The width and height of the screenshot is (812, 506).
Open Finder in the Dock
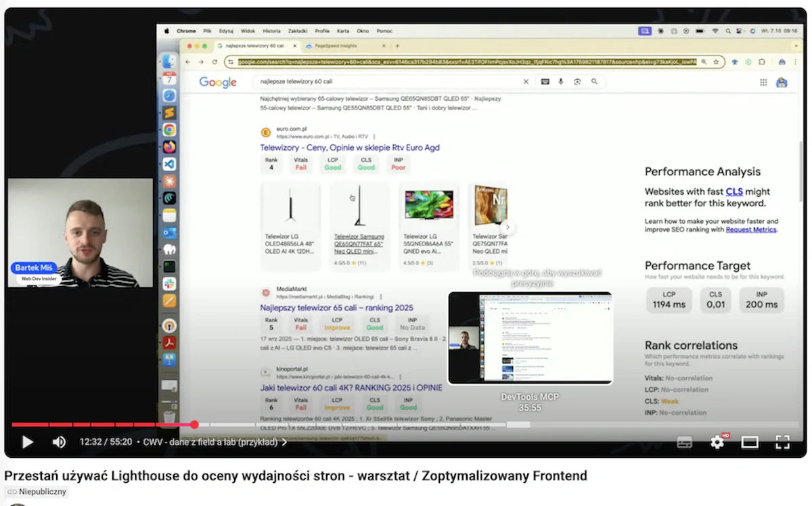point(169,62)
